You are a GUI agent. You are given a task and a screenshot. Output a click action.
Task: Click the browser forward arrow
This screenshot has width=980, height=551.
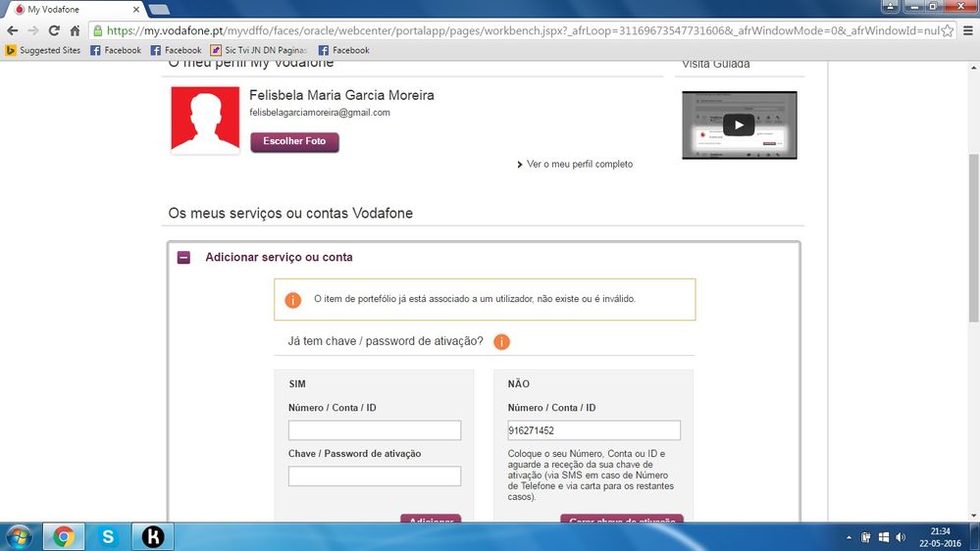click(33, 30)
